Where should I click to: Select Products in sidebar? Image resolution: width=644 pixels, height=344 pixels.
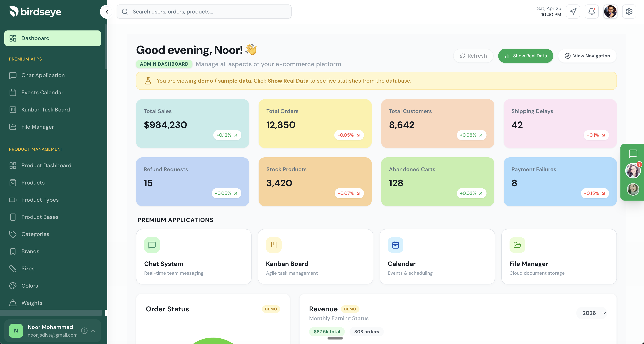coord(52,183)
